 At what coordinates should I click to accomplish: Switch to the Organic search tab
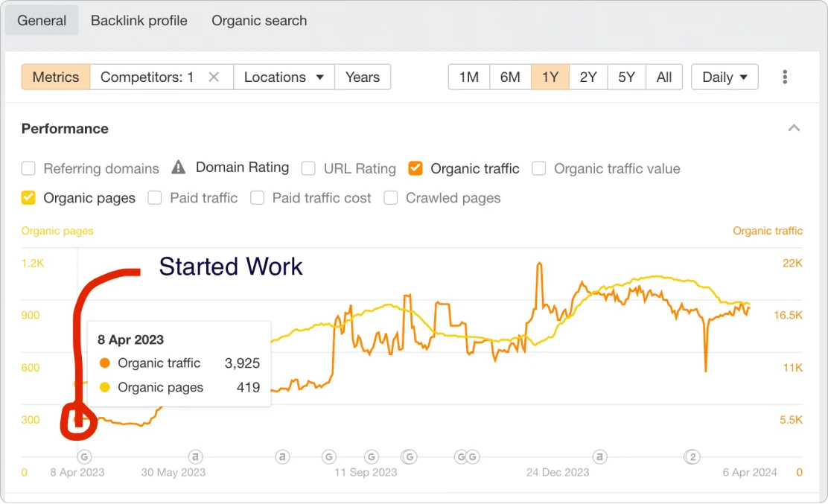pos(259,20)
